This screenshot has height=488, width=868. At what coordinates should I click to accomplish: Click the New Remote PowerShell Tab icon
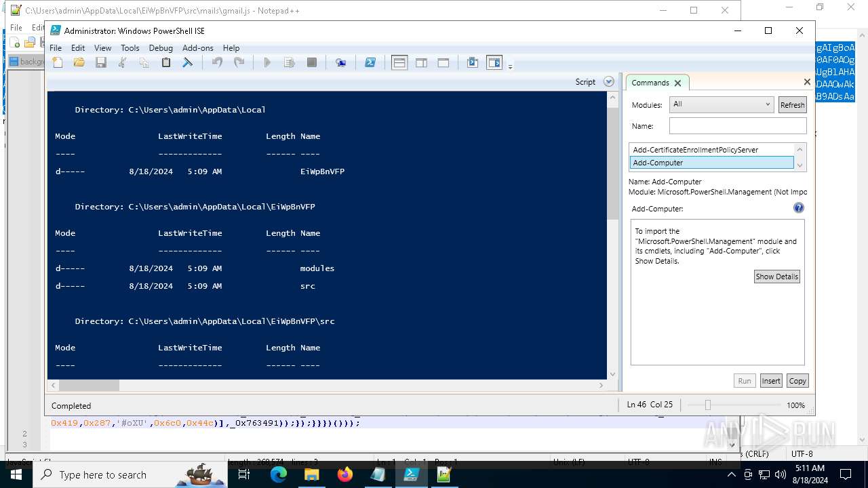pyautogui.click(x=341, y=63)
